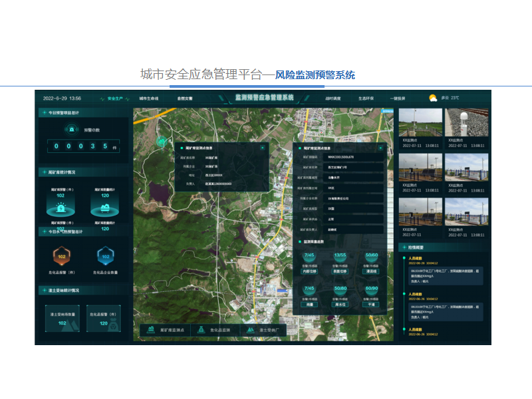This screenshot has width=532, height=399.
Task: Close the left 尾矿库监测点 info popup
Action: (x=262, y=148)
